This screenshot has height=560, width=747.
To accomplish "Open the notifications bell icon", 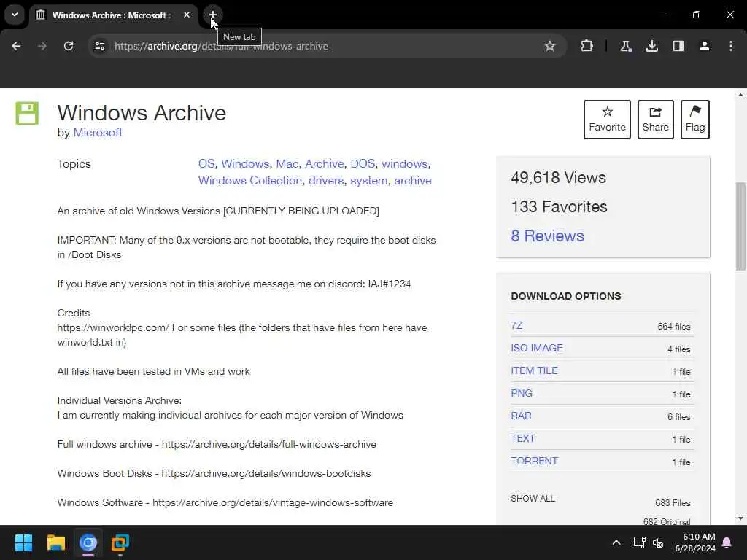I will (x=727, y=542).
